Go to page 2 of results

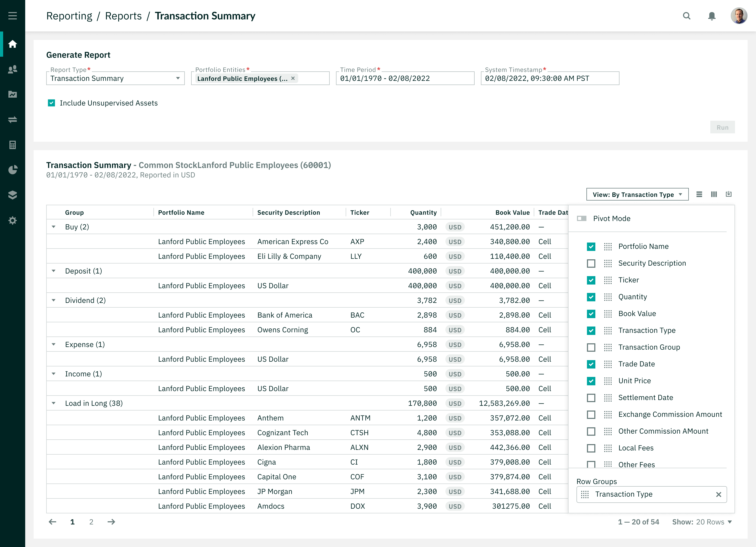click(x=91, y=522)
